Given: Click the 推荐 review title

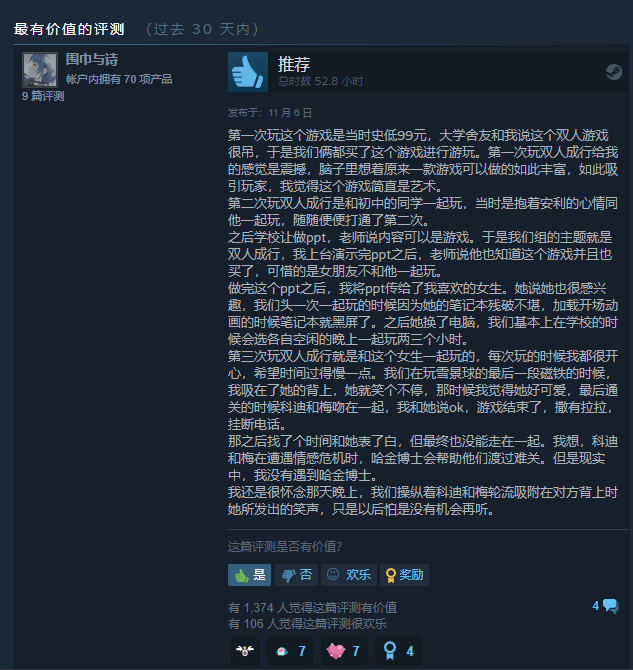Looking at the screenshot, I should 294,64.
